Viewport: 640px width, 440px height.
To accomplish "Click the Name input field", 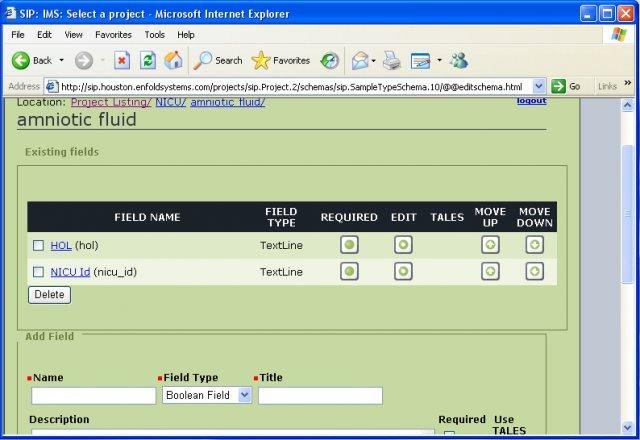I will (x=93, y=396).
